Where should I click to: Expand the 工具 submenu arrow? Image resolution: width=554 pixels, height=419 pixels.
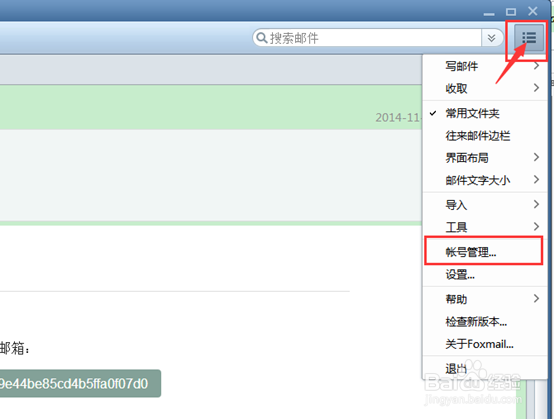(536, 226)
